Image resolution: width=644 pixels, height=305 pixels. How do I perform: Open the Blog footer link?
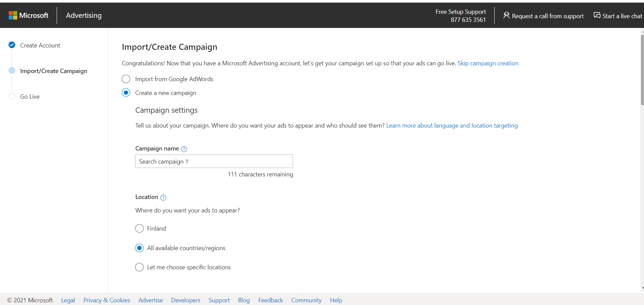244,300
